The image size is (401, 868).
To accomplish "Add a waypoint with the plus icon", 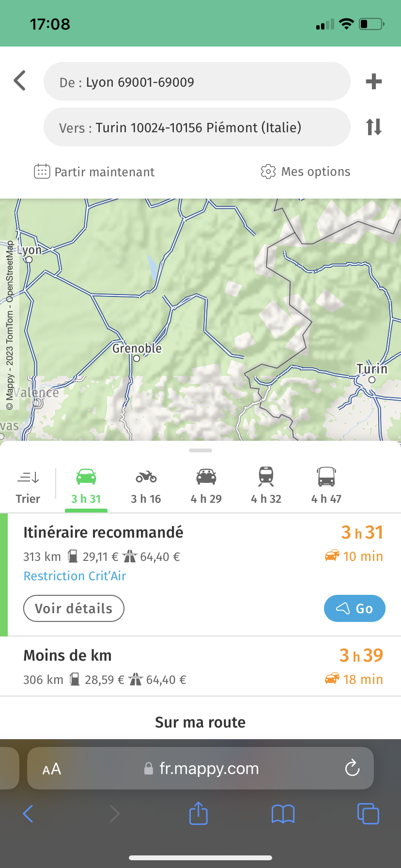I will pos(373,81).
